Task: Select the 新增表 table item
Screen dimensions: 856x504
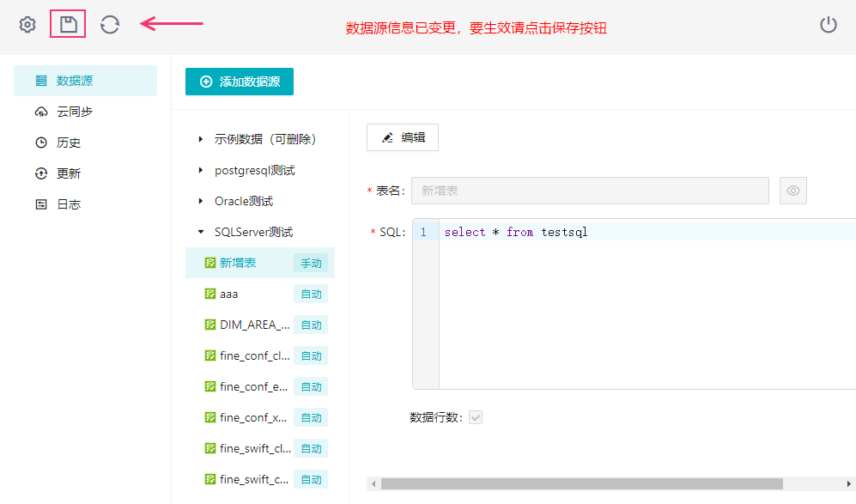Action: click(260, 263)
